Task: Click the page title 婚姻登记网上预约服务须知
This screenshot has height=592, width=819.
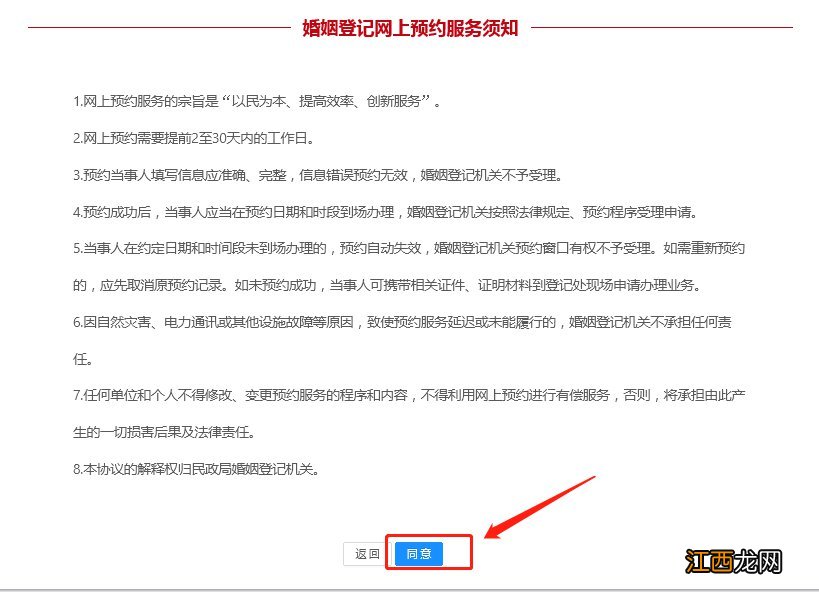Action: click(x=409, y=27)
